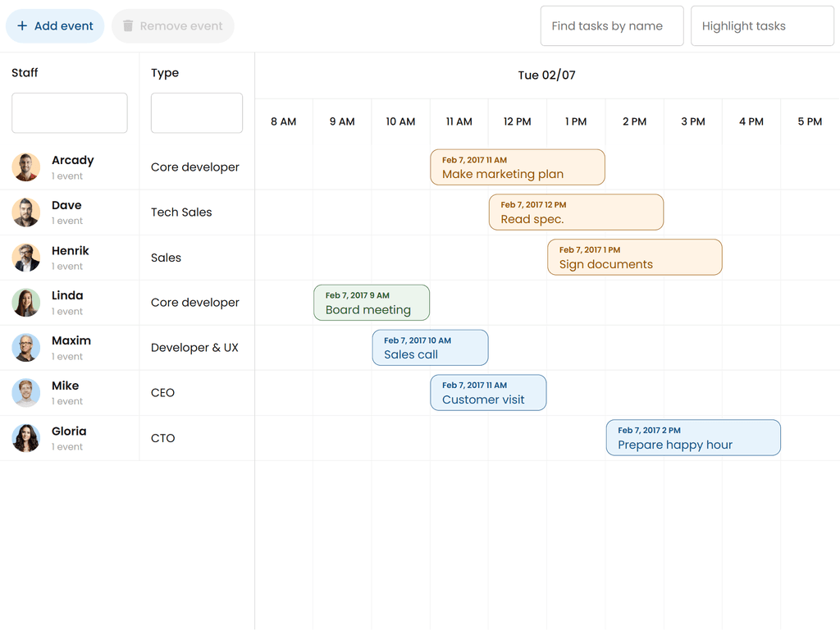The image size is (840, 630).
Task: Select Gloria's avatar picture
Action: point(26,438)
